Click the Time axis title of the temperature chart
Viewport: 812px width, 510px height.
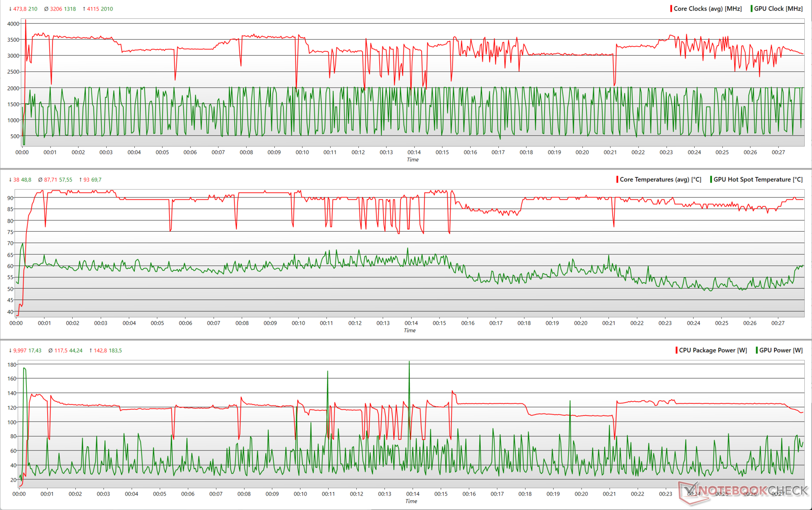click(410, 331)
